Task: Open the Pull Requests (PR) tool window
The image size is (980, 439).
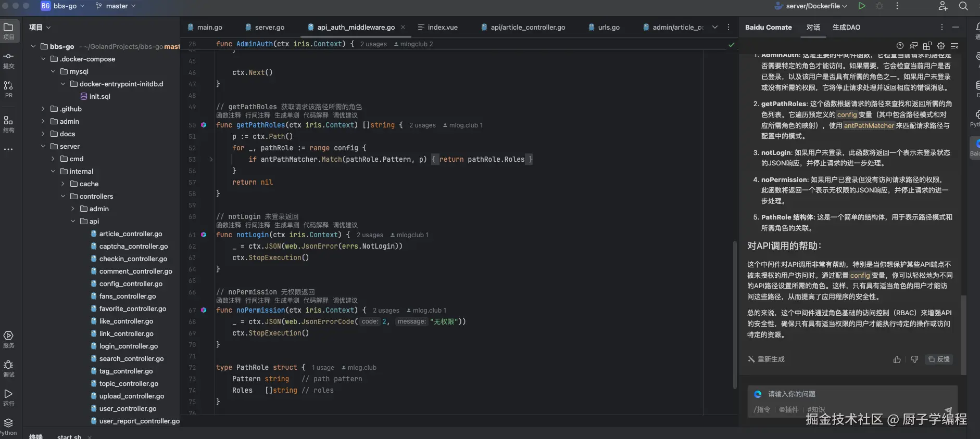Action: click(x=9, y=89)
